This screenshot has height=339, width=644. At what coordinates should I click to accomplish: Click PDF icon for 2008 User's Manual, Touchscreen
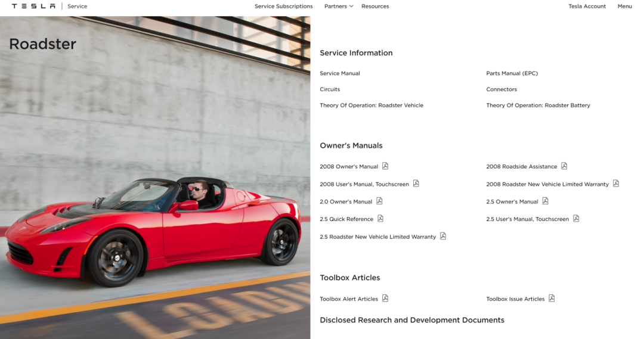click(x=416, y=184)
